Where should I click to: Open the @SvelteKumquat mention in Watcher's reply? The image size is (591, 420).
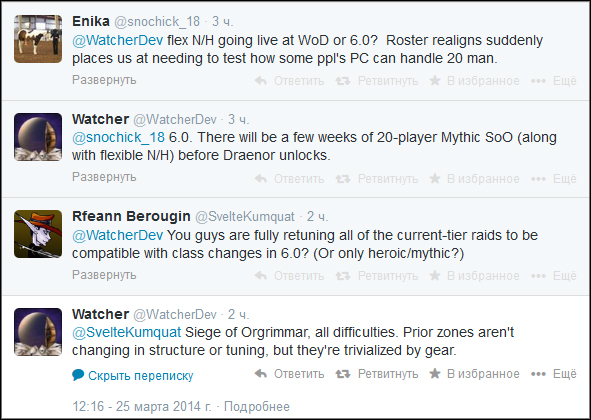click(x=127, y=332)
